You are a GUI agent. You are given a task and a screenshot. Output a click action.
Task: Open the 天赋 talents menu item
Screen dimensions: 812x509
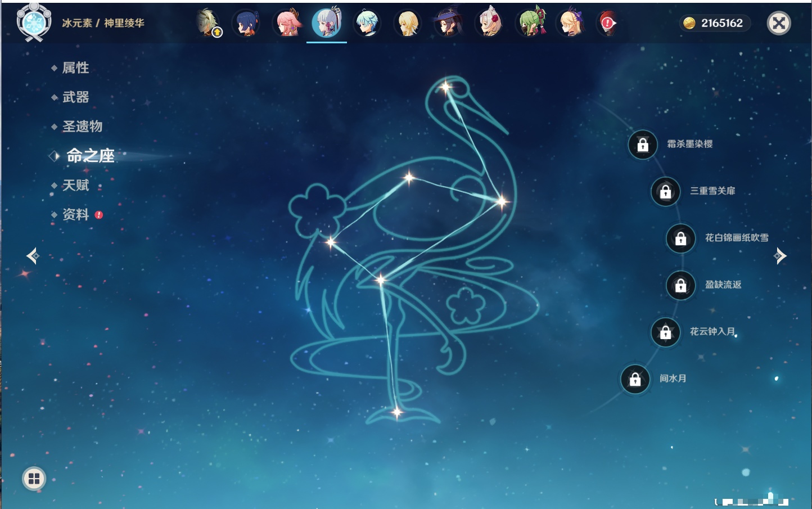(75, 186)
